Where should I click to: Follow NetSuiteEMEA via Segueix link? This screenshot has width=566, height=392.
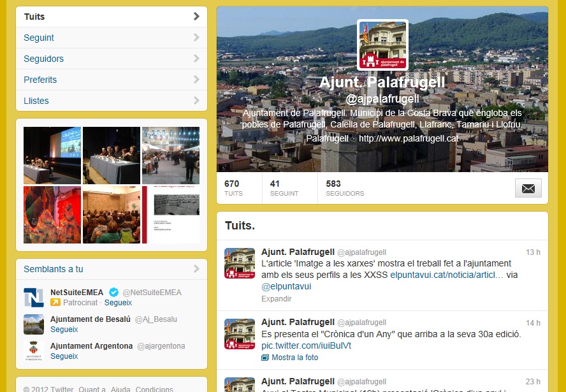click(x=118, y=303)
